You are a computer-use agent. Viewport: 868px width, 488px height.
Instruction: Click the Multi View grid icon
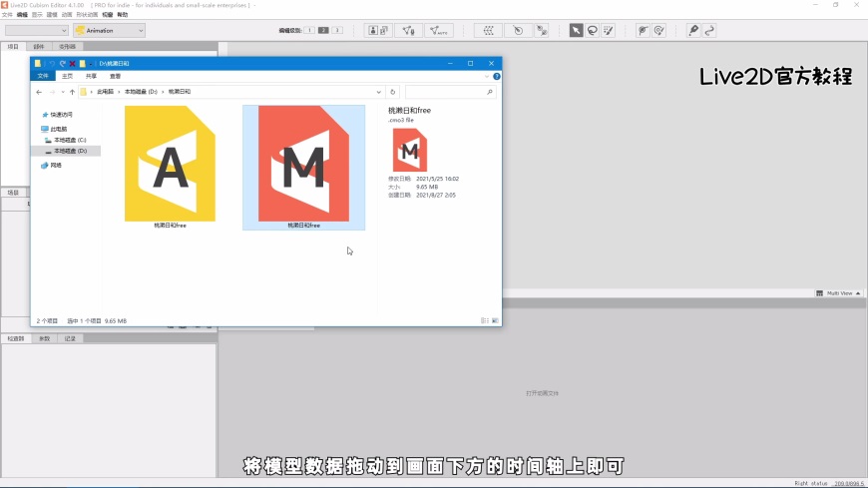pos(819,293)
